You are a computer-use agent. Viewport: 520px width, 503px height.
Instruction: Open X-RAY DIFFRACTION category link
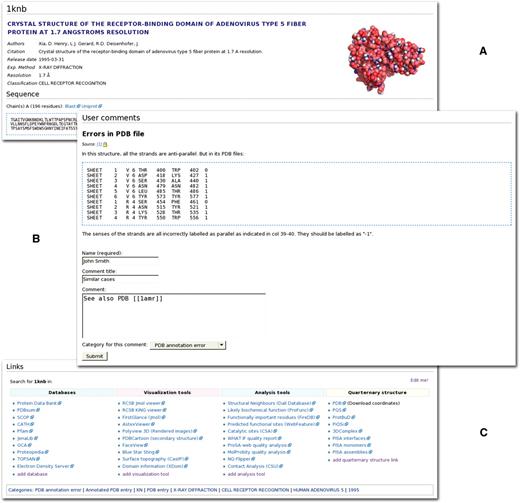click(x=195, y=490)
